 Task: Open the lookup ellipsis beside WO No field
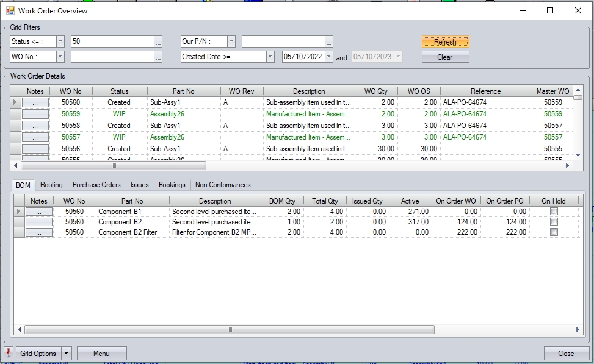pos(158,57)
